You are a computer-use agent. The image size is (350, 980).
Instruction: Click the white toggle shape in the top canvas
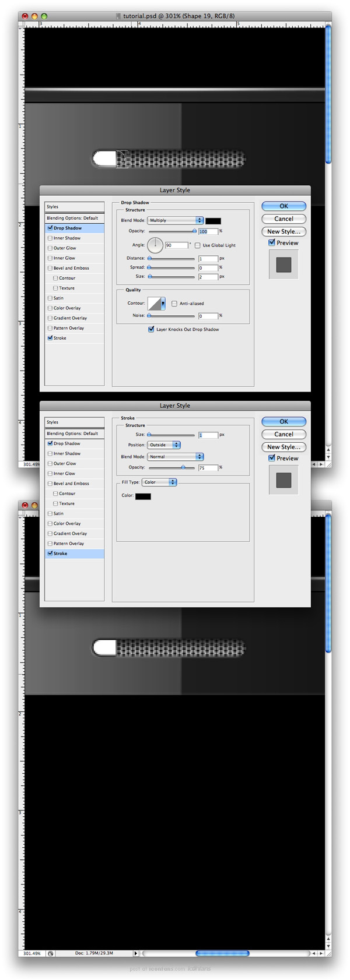106,158
